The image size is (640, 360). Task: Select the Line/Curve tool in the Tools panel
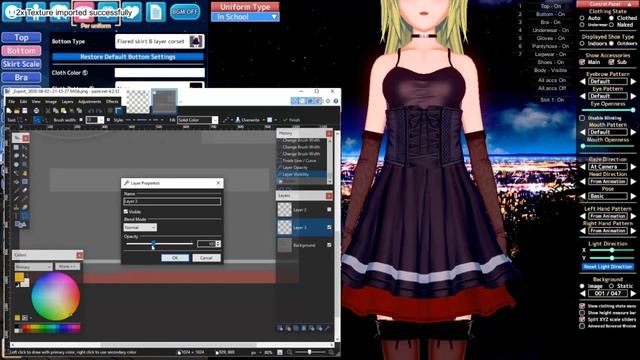click(24, 216)
